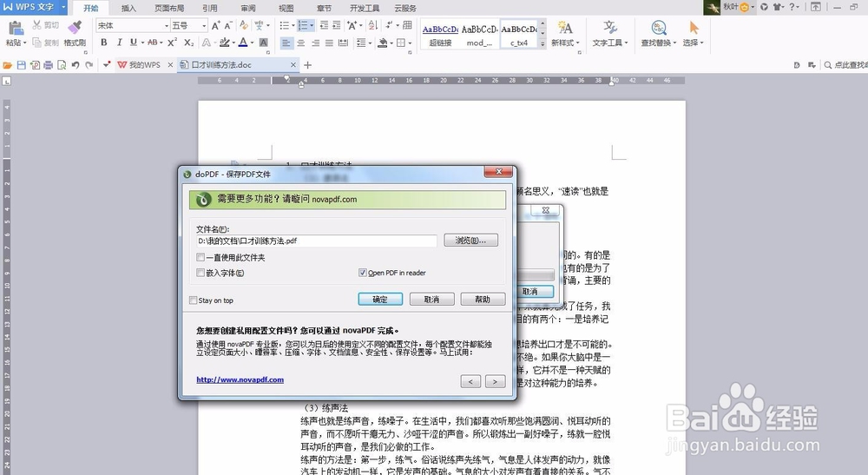Decrease font size with A- icon
Screen dimensions: 868x475
click(x=228, y=25)
